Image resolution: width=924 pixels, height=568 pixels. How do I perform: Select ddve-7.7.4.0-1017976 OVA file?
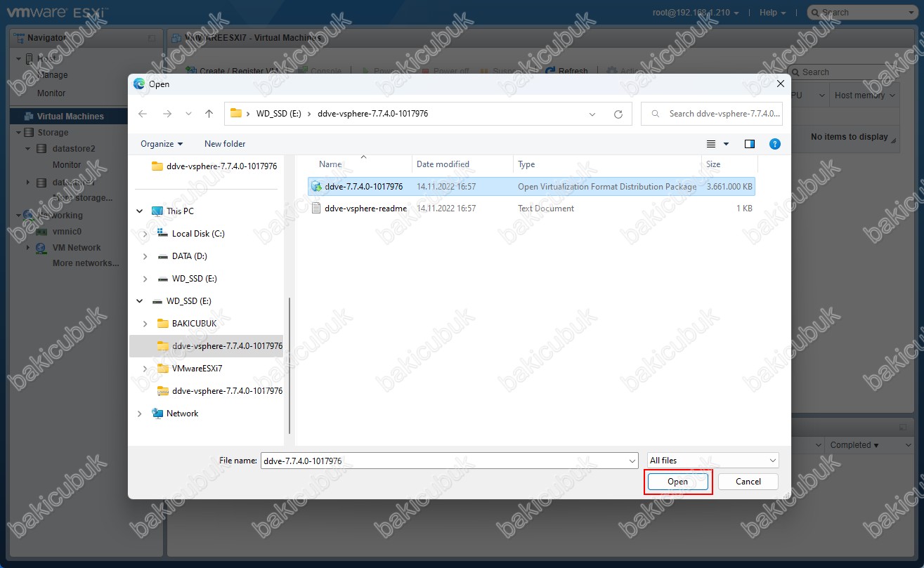tap(531, 187)
